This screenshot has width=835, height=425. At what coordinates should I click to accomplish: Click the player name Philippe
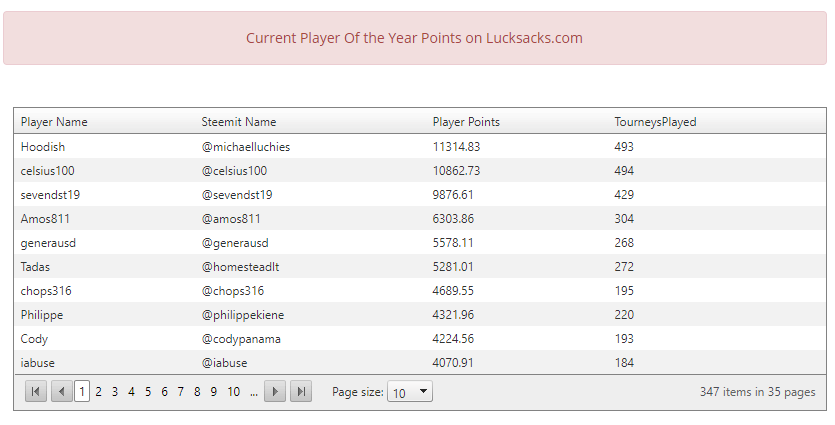[x=42, y=315]
